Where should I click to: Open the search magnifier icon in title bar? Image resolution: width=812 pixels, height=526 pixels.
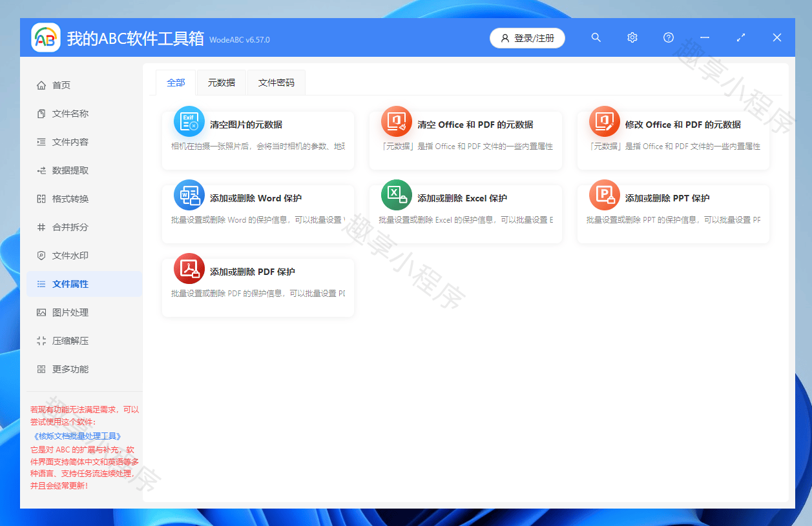tap(596, 38)
